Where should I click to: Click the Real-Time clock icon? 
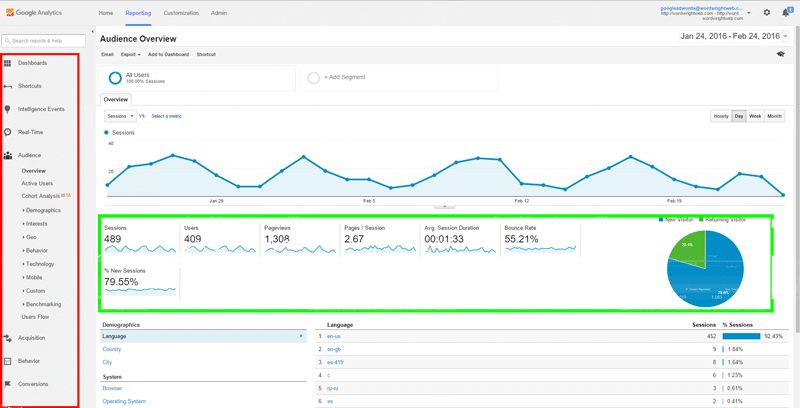point(7,132)
